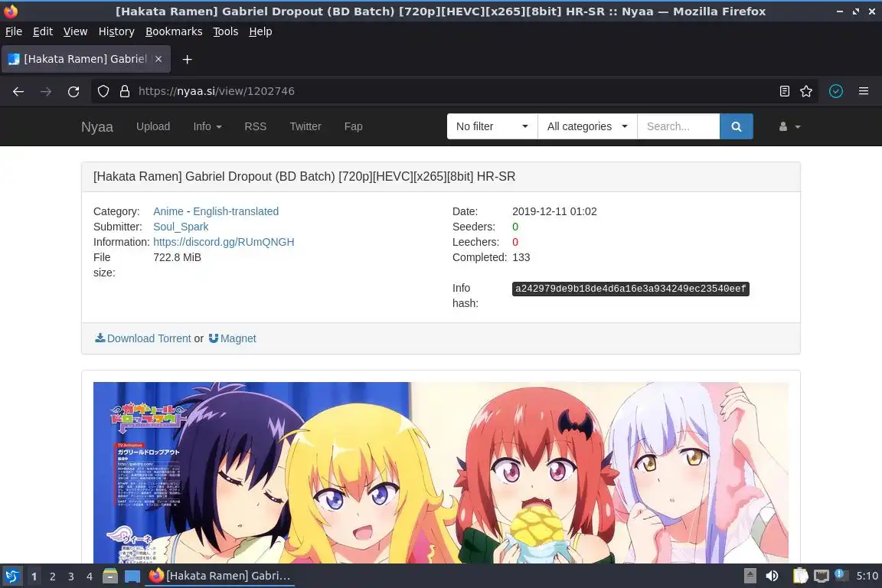
Task: Open the discord.gg/RUmQNGH information link
Action: [224, 242]
